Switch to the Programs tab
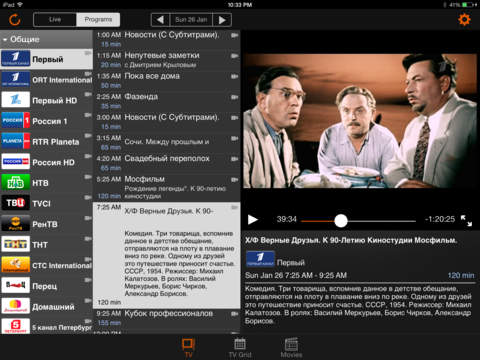Screen dimensions: 480x360 pos(98,20)
